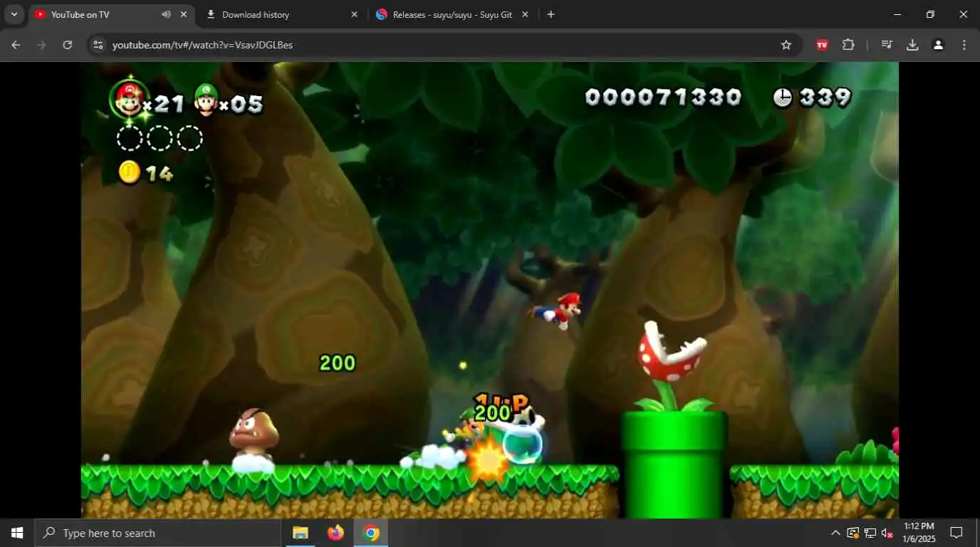Bookmark this page with the star
980x547 pixels.
click(x=786, y=45)
